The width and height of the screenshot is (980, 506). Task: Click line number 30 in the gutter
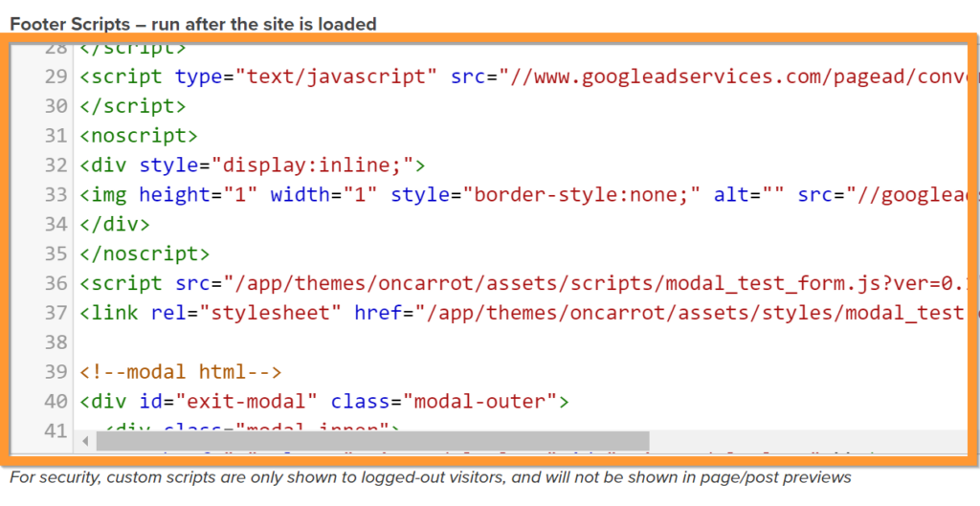click(56, 106)
